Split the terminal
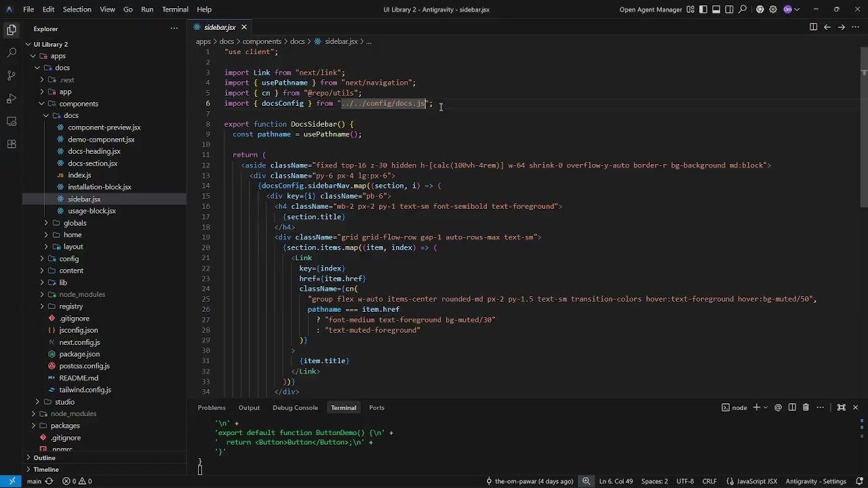 tap(792, 407)
